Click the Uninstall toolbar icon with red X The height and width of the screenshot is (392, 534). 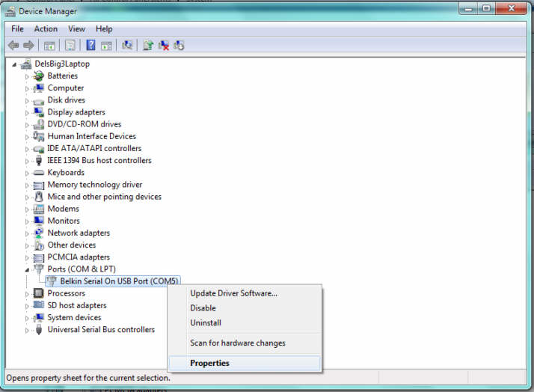164,46
